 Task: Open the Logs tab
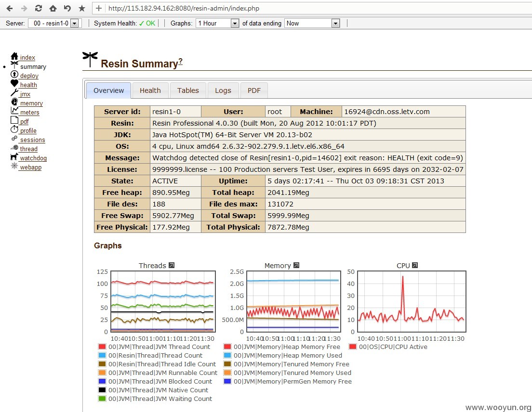click(223, 90)
